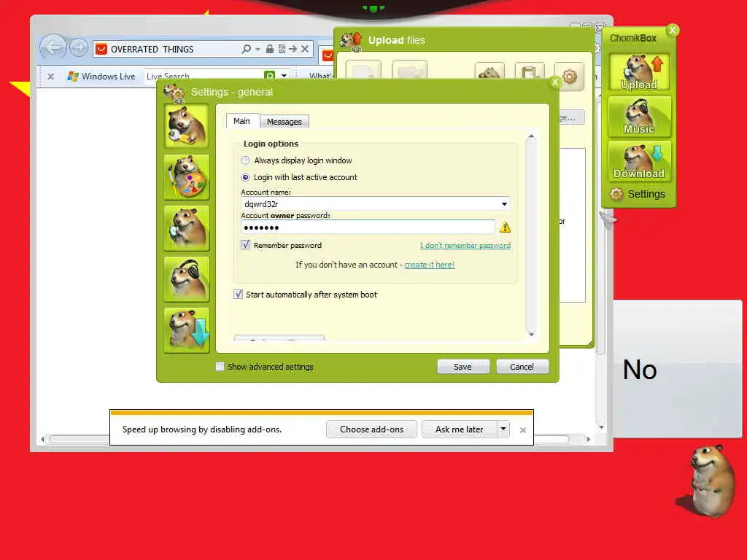This screenshot has width=747, height=560.
Task: Click the Account owner password field
Action: [x=368, y=227]
